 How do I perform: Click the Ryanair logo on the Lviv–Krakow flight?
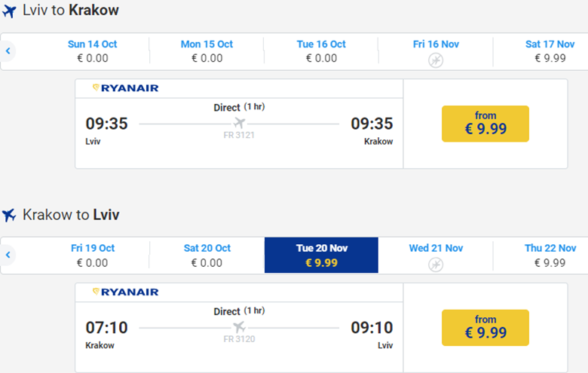(x=125, y=88)
